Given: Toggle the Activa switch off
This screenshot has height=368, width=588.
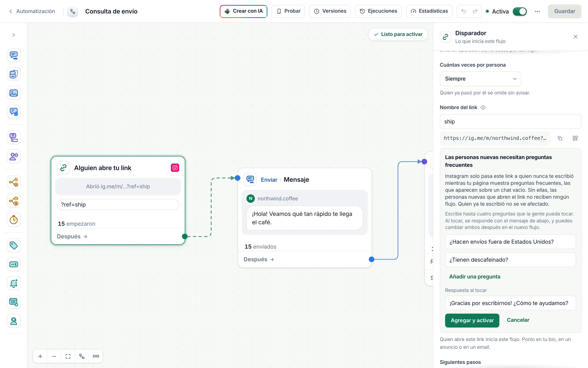Looking at the screenshot, I should point(520,11).
